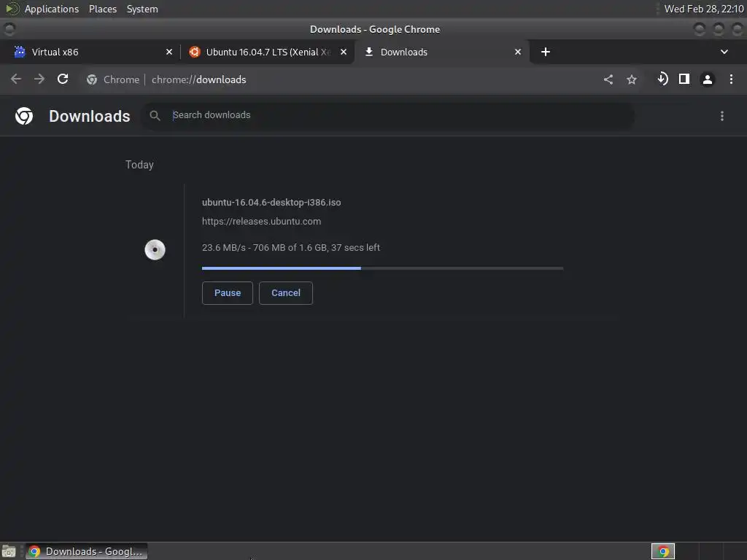The height and width of the screenshot is (560, 747).
Task: Click the Chrome site info chip
Action: coord(113,79)
